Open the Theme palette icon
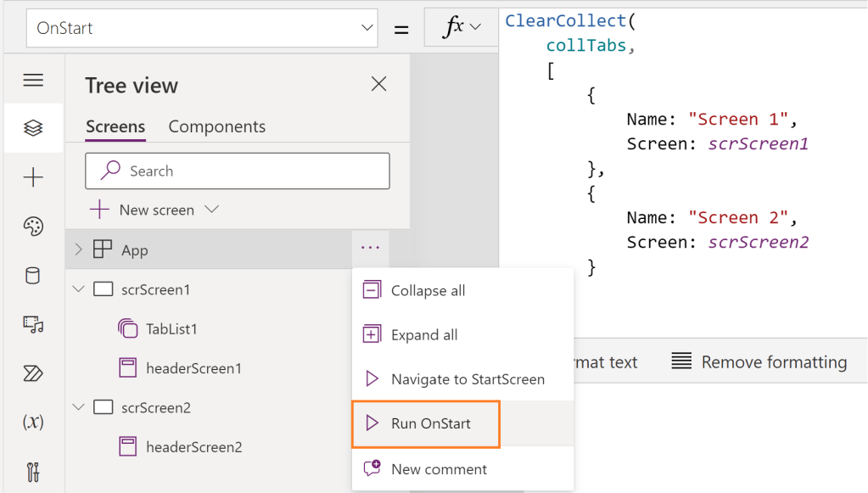The image size is (868, 493). pos(33,227)
